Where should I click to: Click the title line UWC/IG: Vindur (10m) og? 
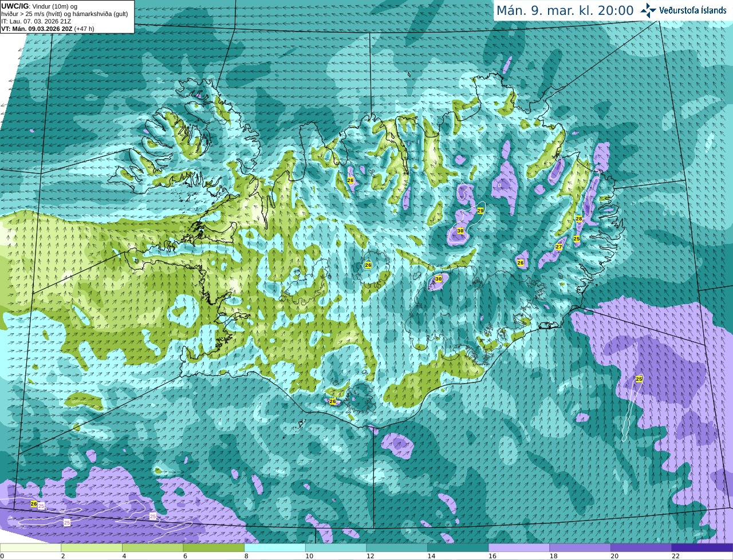point(39,6)
